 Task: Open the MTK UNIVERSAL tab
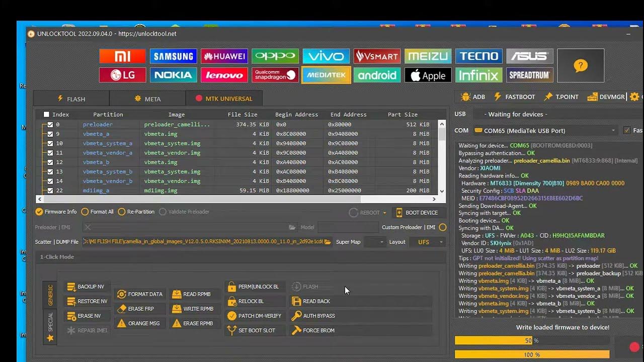point(224,99)
